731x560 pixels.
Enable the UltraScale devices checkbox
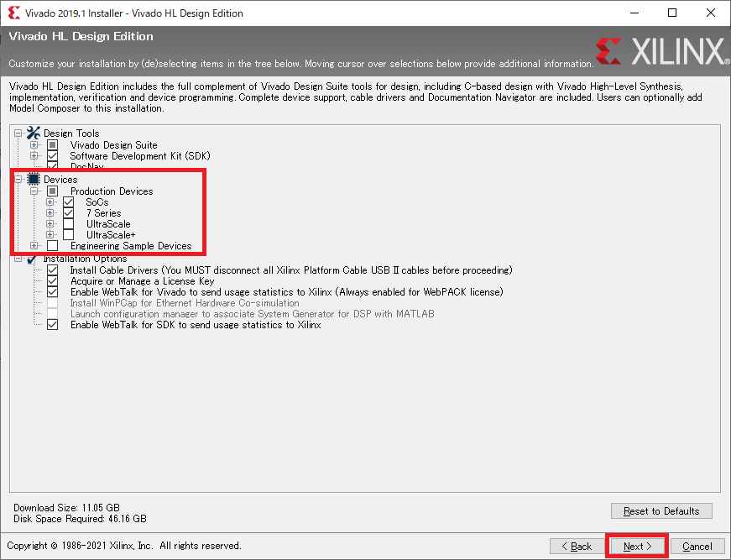[x=69, y=224]
